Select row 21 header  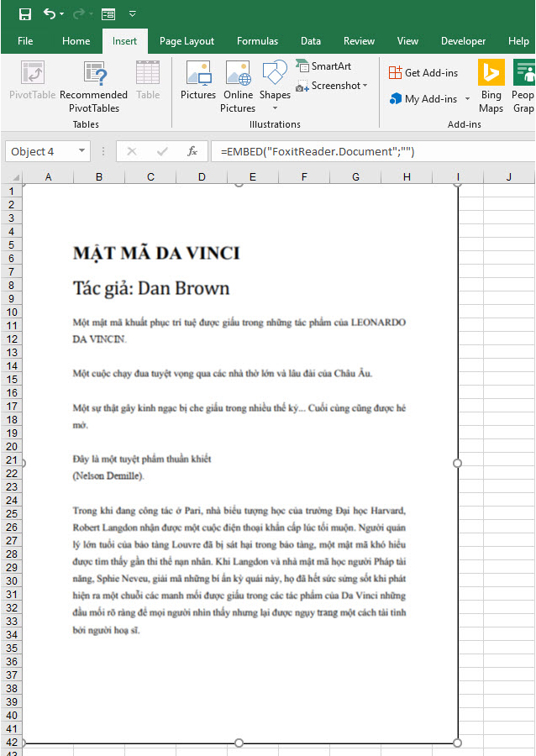(12, 460)
